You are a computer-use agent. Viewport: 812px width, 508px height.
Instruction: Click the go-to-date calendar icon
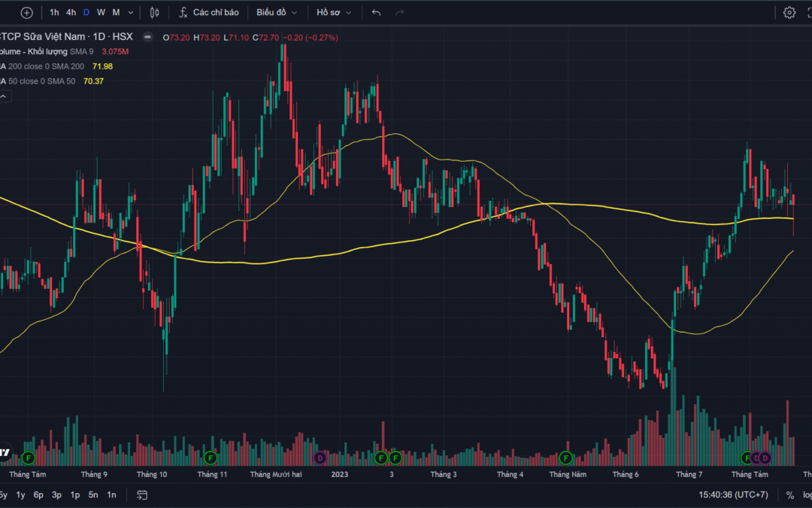pyautogui.click(x=142, y=494)
